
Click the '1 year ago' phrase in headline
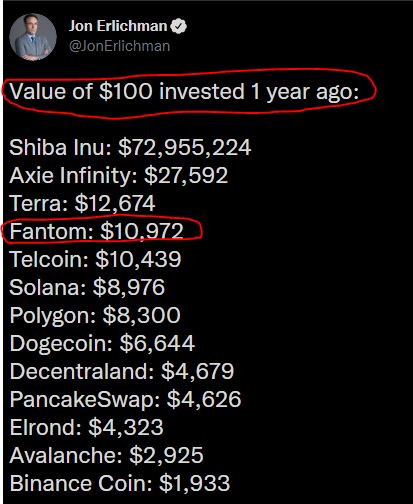305,92
